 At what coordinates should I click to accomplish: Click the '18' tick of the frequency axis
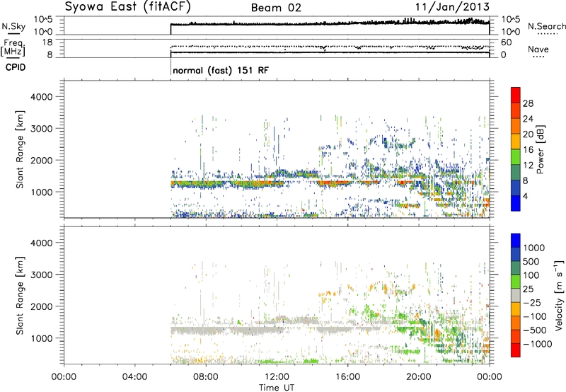coord(47,42)
